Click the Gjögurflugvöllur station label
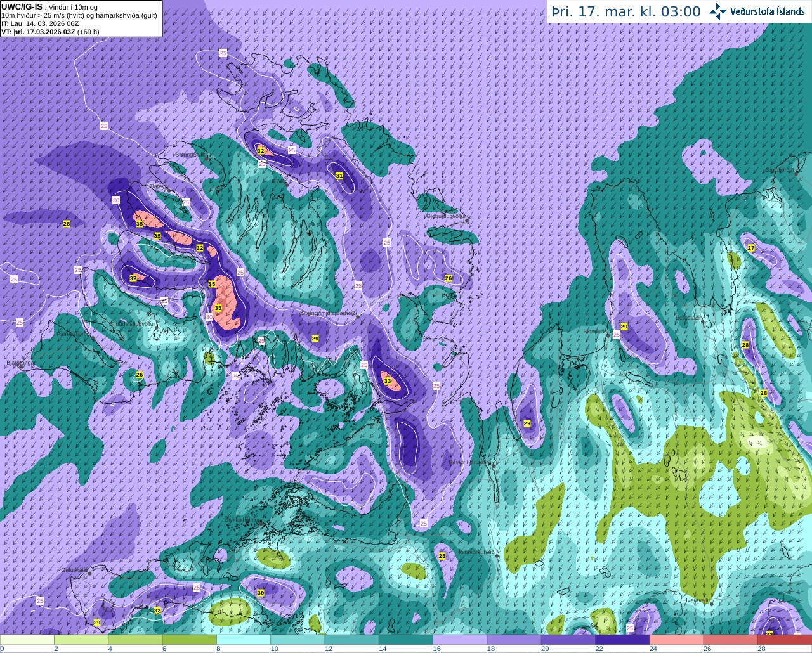Screen dimensions: 812x653 pos(446,216)
